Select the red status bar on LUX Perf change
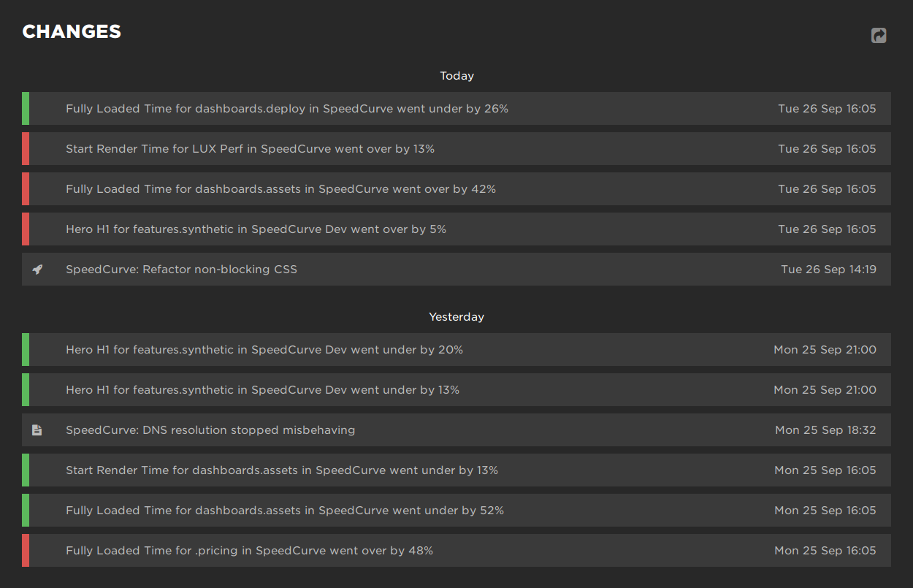Screen dimensions: 913x588 point(24,148)
